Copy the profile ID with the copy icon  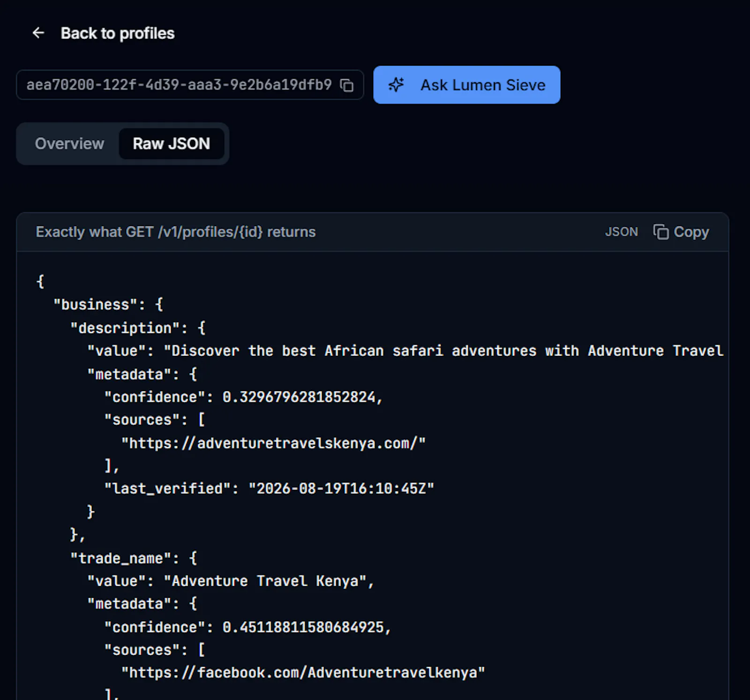click(347, 85)
